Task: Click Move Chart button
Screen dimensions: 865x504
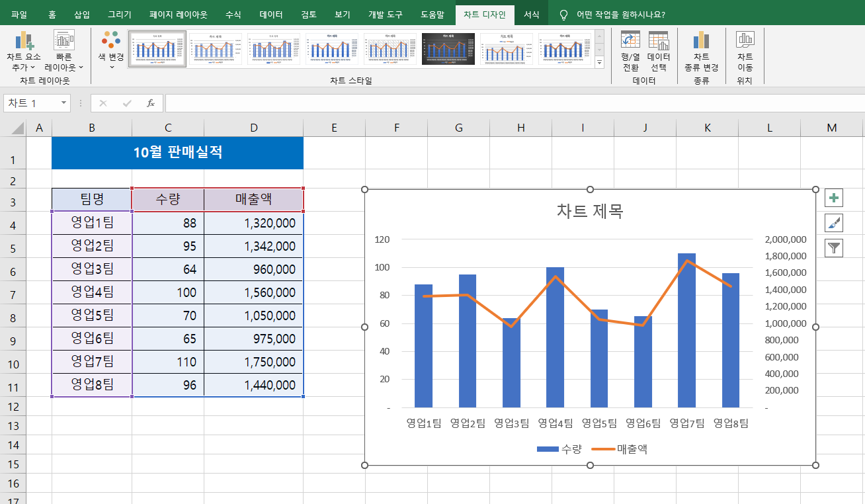Action: coord(745,51)
